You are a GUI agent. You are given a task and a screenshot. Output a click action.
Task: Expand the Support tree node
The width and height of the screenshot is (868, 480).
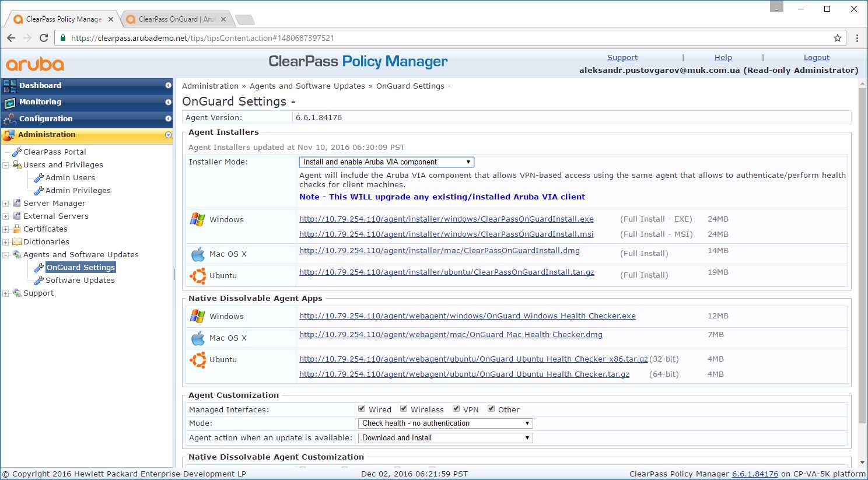[x=6, y=293]
